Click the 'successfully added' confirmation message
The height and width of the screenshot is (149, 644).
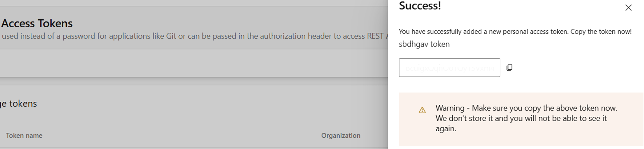(x=483, y=32)
